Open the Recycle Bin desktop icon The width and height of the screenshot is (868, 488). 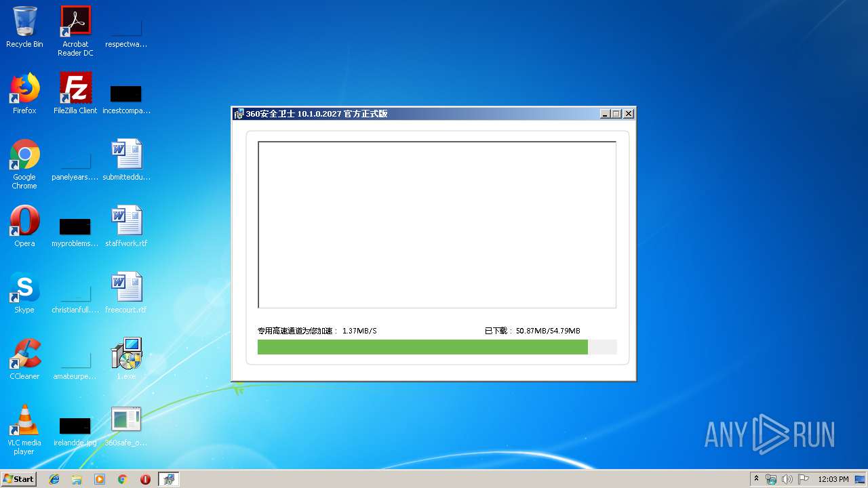(x=24, y=27)
